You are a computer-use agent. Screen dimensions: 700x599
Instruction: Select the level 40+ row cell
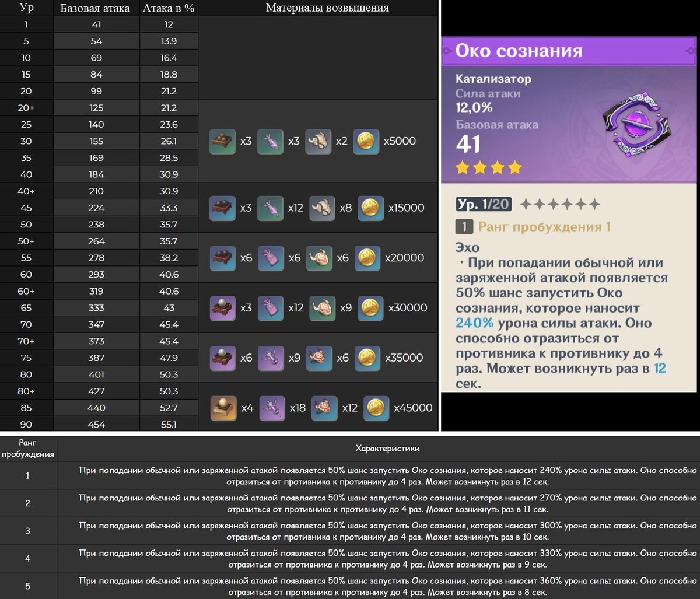pos(26,191)
